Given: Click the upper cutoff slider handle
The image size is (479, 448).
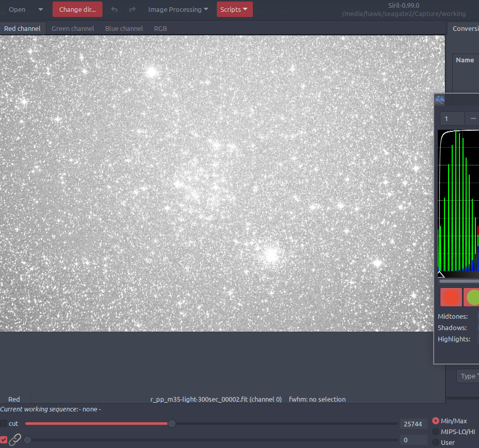Looking at the screenshot, I should [172, 423].
